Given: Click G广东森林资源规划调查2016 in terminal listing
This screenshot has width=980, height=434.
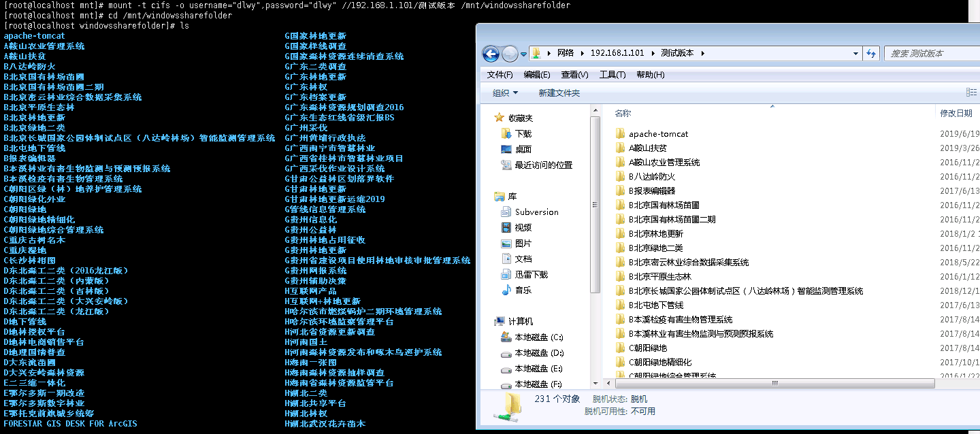Looking at the screenshot, I should [x=344, y=107].
